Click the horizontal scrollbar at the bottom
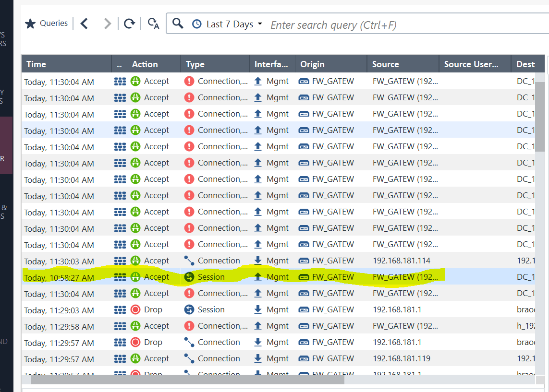The height and width of the screenshot is (392, 549). tap(187, 380)
